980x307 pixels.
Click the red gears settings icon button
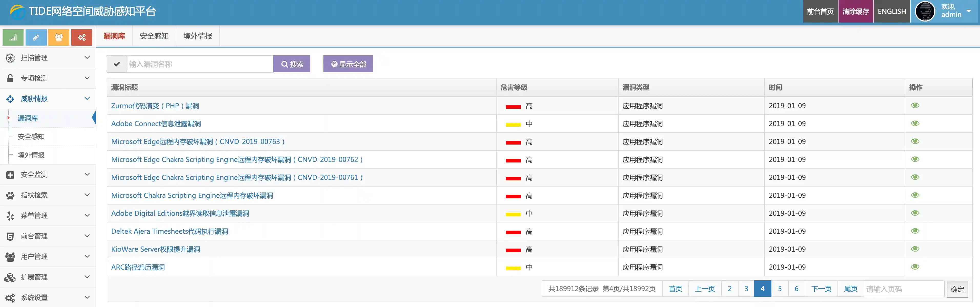click(81, 37)
